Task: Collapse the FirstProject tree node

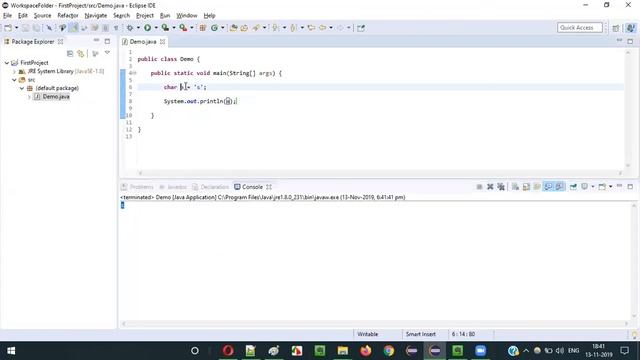Action: coord(7,63)
